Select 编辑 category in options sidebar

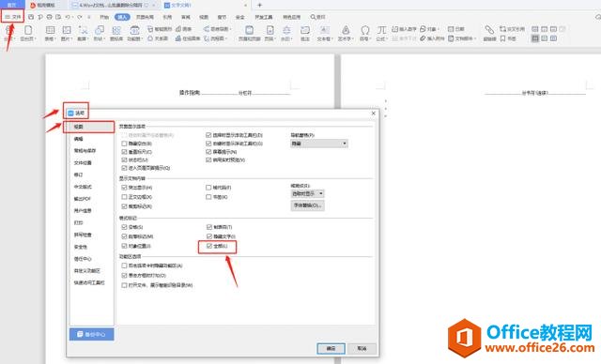(79, 139)
